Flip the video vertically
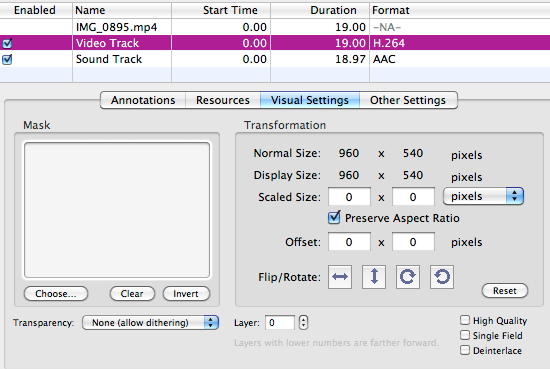Screen dimensions: 550x369 374,277
